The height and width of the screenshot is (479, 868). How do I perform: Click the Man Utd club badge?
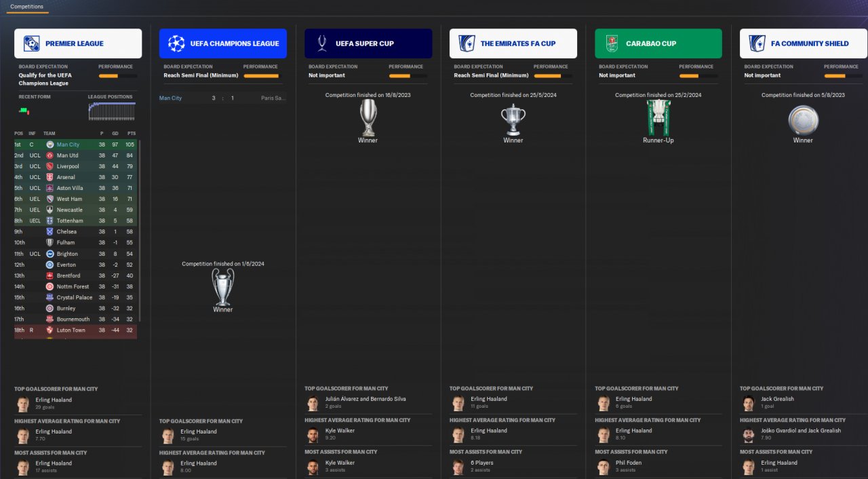[x=50, y=155]
